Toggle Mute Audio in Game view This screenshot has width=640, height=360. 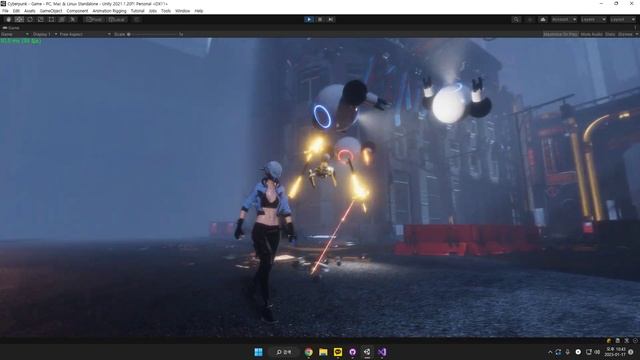[591, 34]
